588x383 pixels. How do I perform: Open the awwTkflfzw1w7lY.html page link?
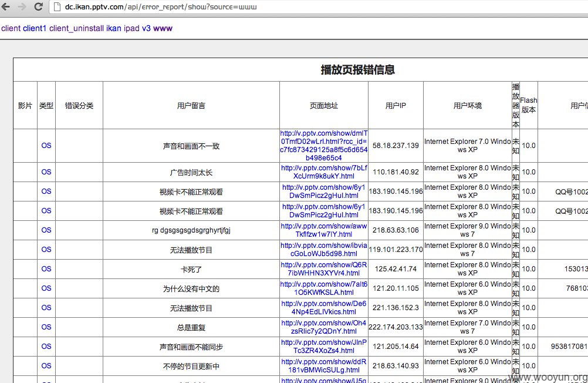coord(324,230)
